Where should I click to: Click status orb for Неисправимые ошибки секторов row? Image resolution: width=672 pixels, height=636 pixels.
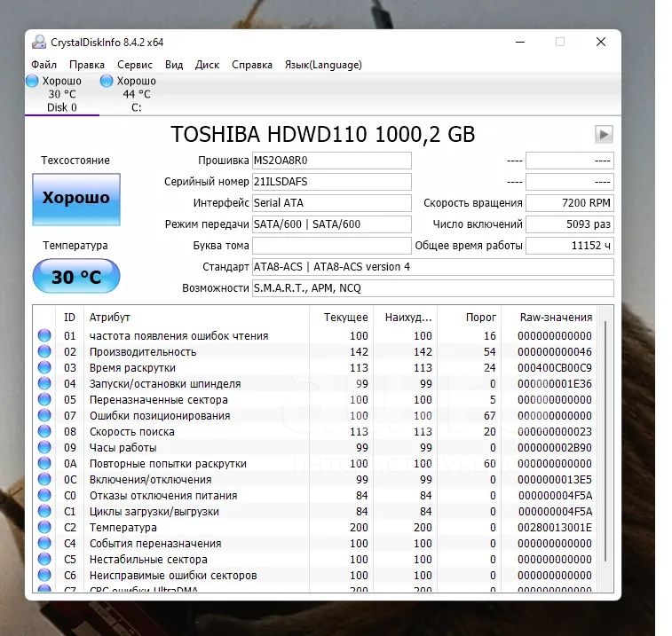tap(44, 575)
